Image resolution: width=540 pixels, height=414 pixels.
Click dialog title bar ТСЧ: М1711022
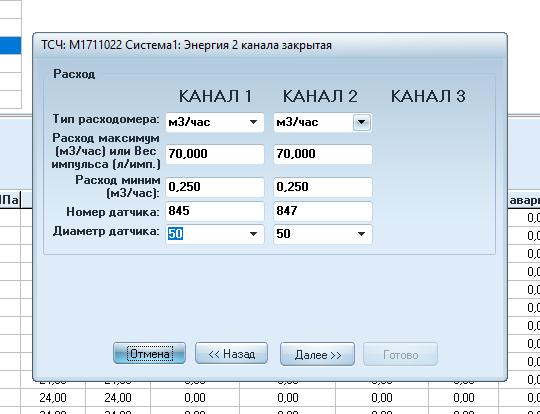(x=186, y=45)
